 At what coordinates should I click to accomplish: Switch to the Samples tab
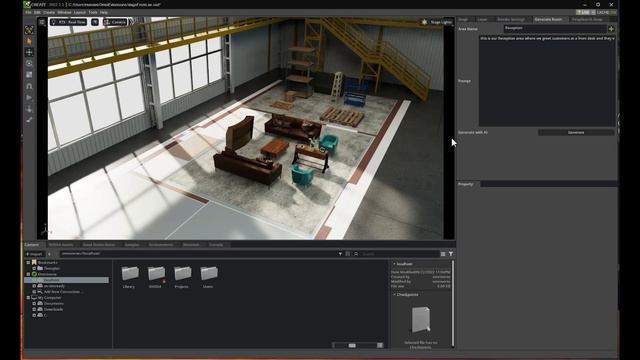(x=132, y=245)
